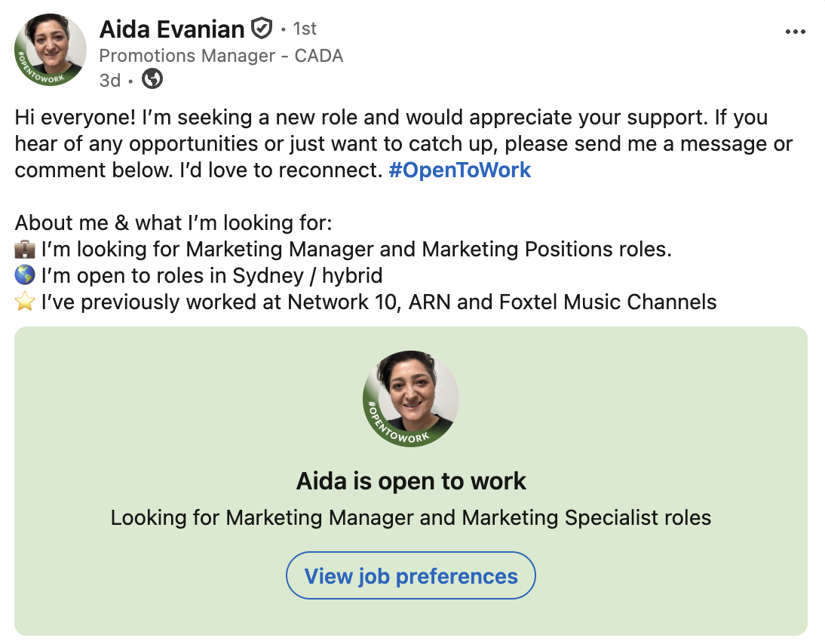The width and height of the screenshot is (825, 644).
Task: Follow the #OpenToWork hashtag link
Action: coord(460,170)
